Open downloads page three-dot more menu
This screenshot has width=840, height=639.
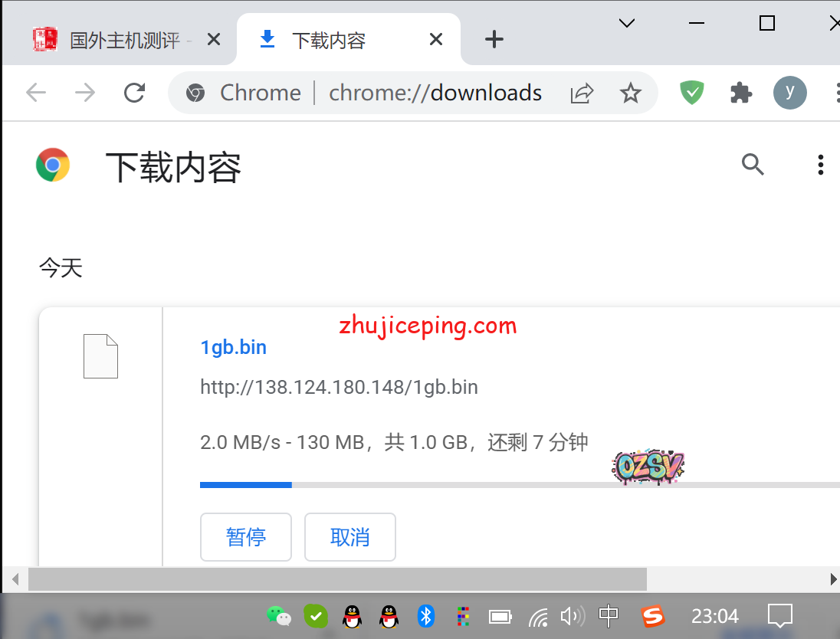(820, 164)
